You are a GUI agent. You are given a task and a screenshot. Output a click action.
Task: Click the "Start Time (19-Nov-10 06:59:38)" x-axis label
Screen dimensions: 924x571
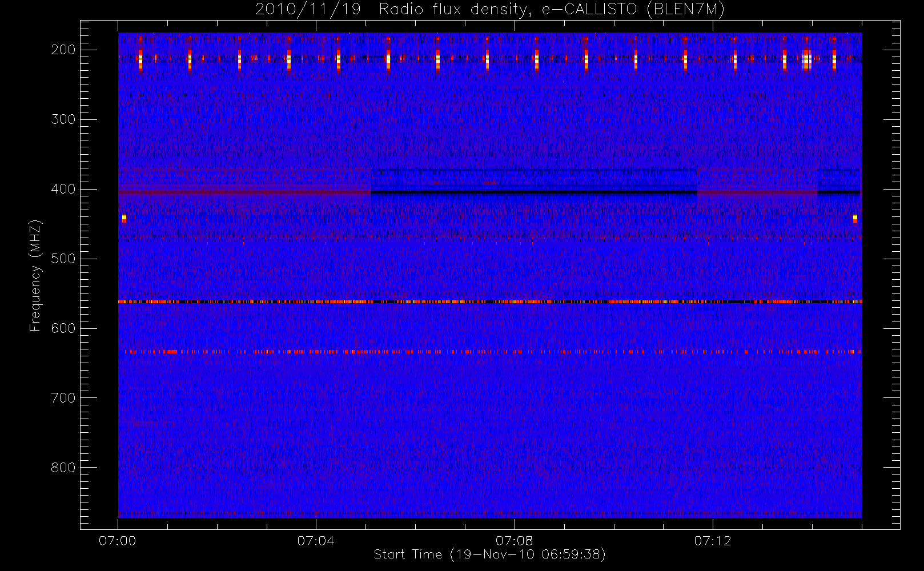pos(489,554)
